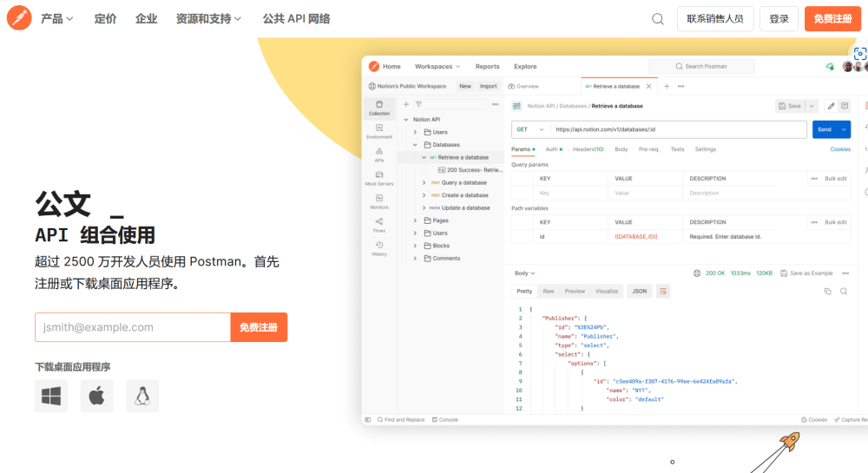Viewport: 868px width, 473px height.
Task: Click the sync cloud icon in the app header
Action: point(830,66)
